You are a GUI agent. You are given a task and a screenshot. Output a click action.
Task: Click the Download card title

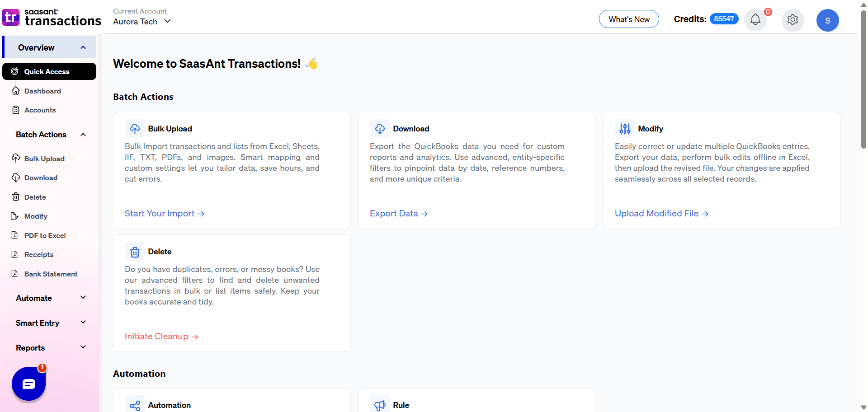411,129
